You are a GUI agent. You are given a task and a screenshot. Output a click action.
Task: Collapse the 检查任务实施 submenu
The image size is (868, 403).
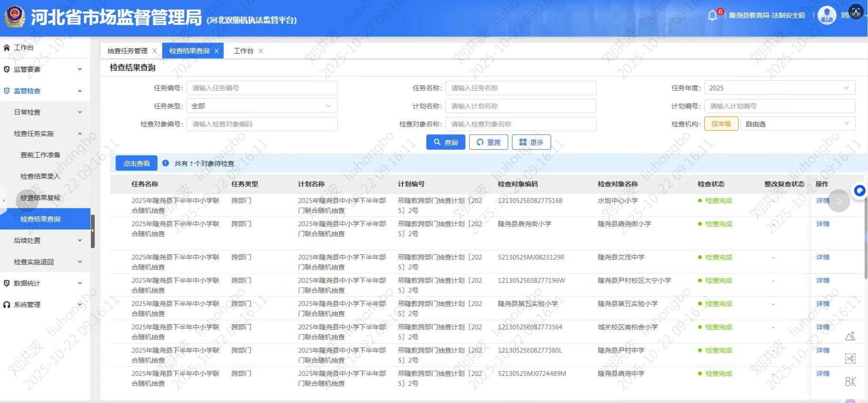pos(80,133)
